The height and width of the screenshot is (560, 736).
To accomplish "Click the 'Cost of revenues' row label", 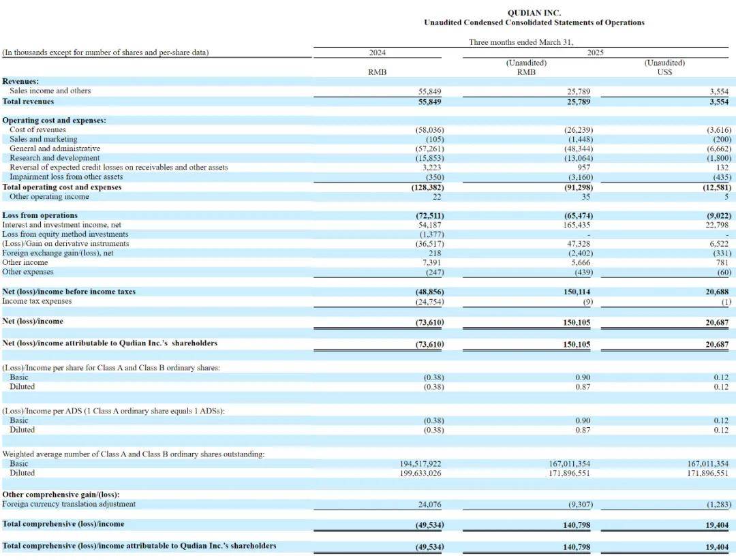I will (37, 129).
